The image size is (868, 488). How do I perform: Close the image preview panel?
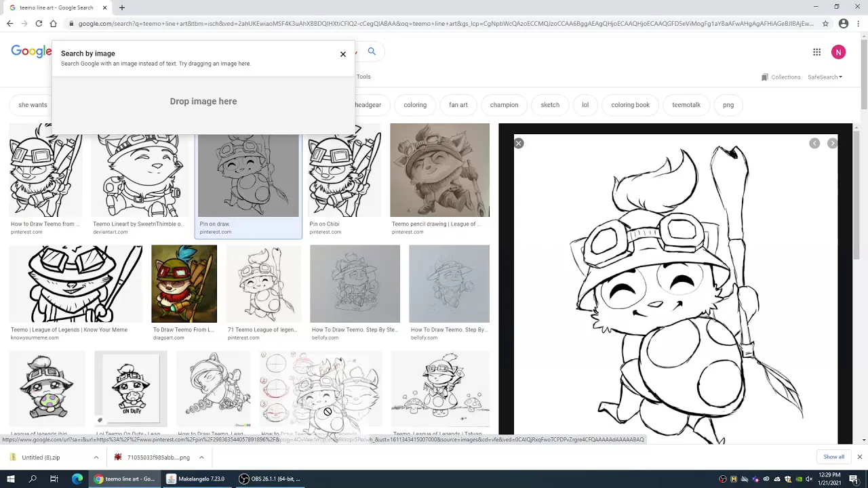point(519,143)
